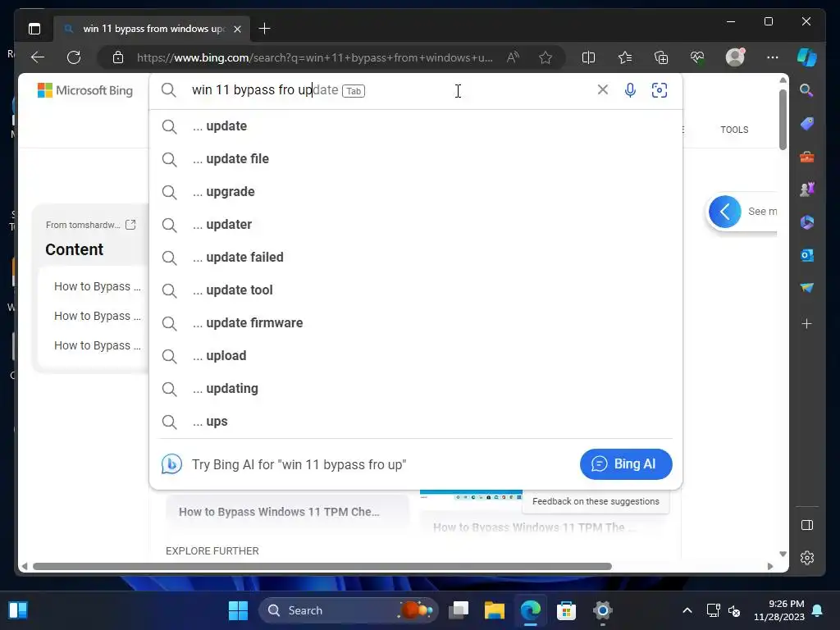The image size is (840, 630).
Task: Add this page to favorites star
Action: pos(546,57)
